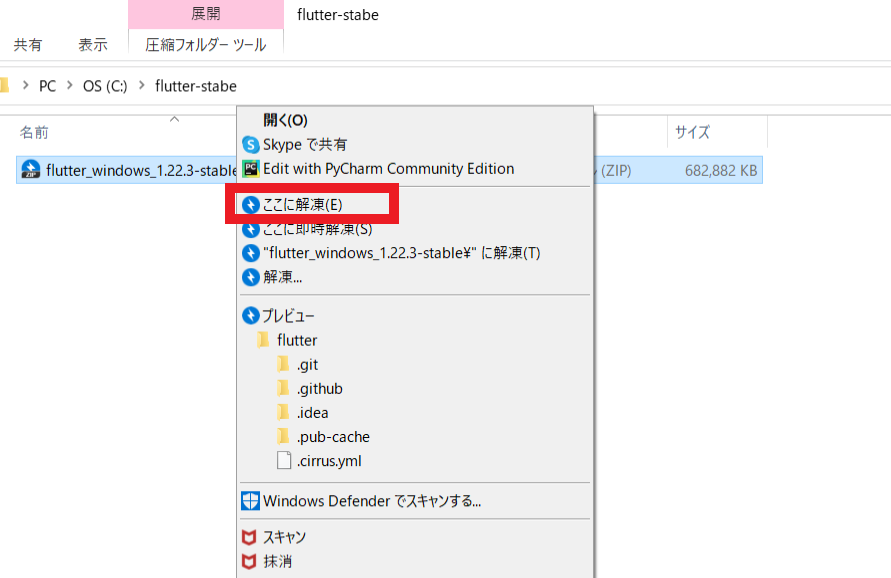Click the folder icon in address bar
Screen dimensions: 891x578
pyautogui.click(x=4, y=85)
